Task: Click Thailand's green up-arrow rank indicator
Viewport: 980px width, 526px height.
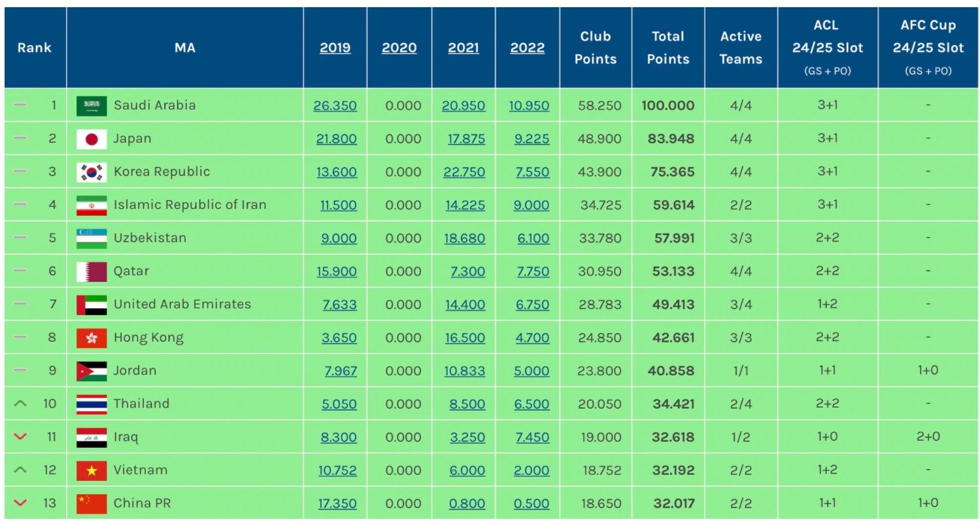Action: click(20, 404)
